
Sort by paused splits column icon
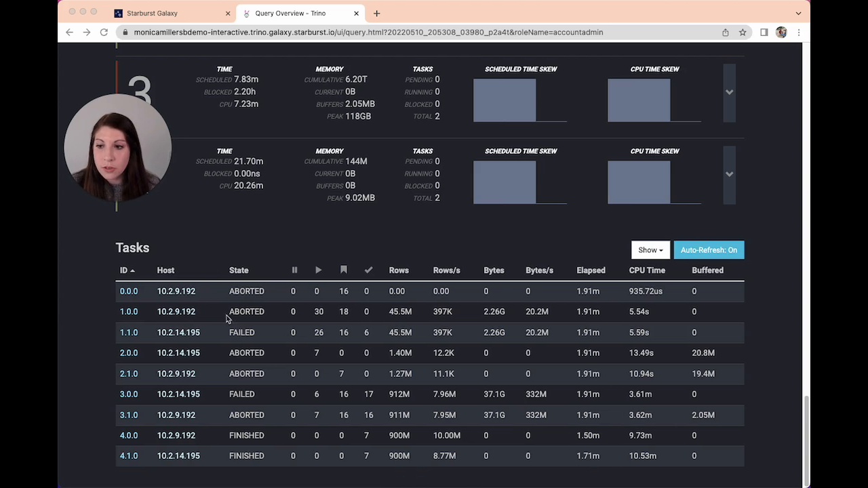pos(294,270)
